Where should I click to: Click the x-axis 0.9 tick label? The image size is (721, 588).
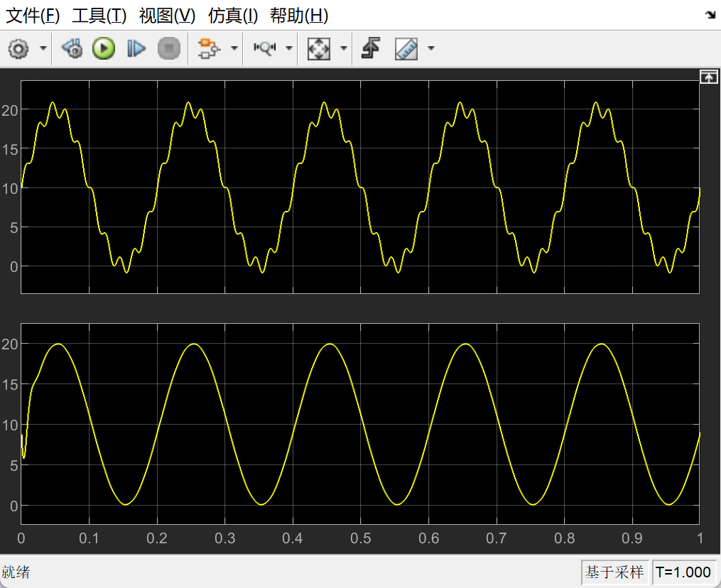tap(631, 538)
